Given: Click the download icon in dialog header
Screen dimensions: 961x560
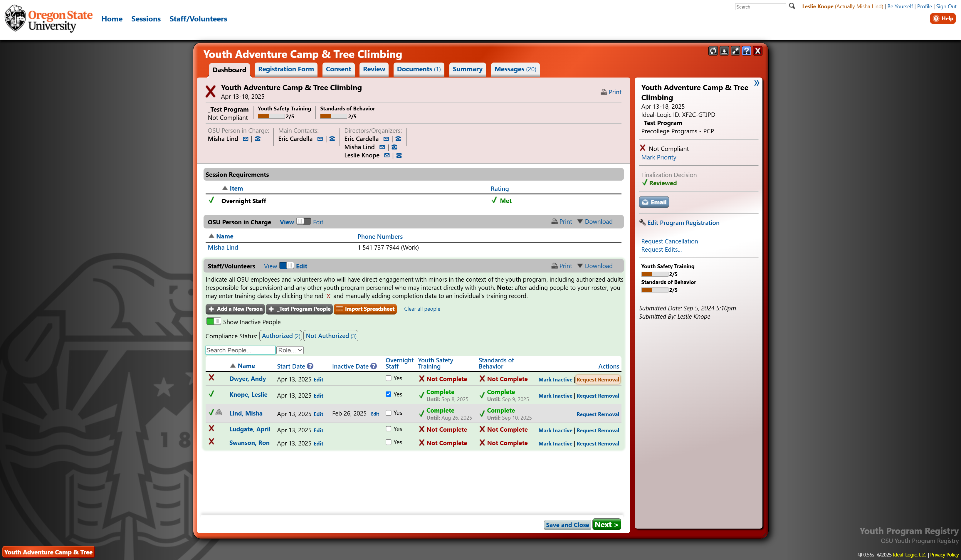Looking at the screenshot, I should pyautogui.click(x=724, y=51).
